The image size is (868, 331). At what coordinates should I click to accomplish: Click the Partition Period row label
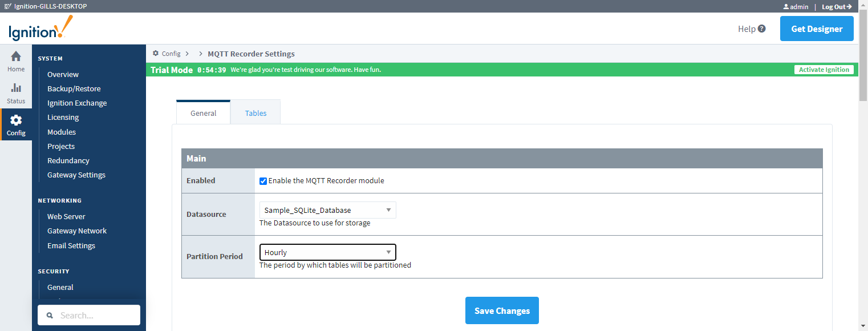tap(214, 256)
